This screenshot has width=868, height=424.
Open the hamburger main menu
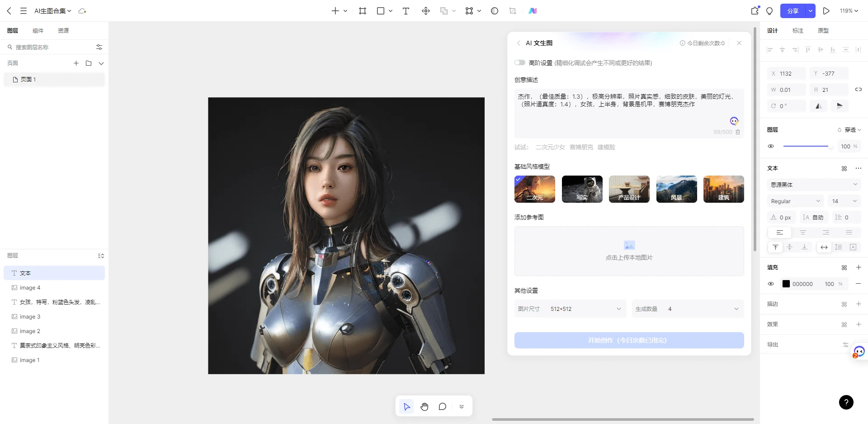24,11
